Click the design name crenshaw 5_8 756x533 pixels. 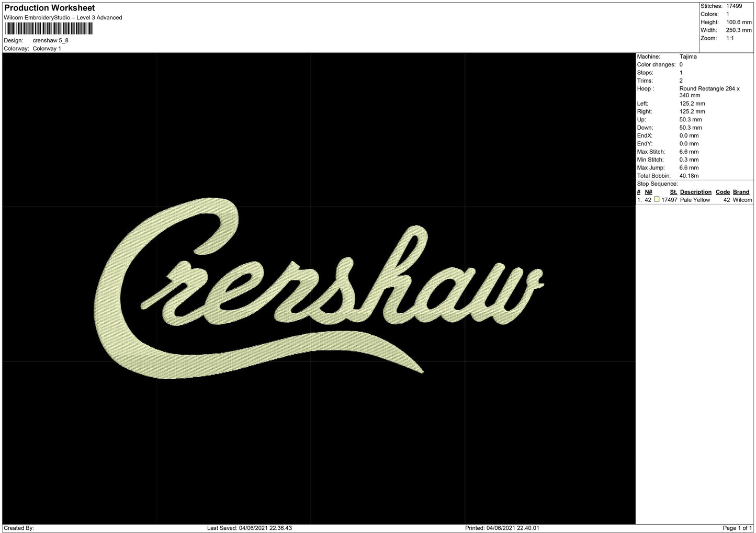(x=51, y=40)
